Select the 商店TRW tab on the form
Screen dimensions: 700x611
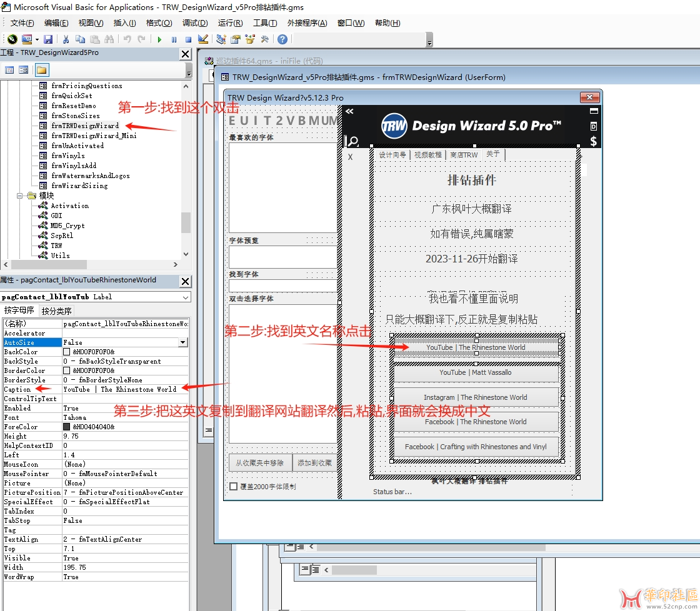(464, 154)
